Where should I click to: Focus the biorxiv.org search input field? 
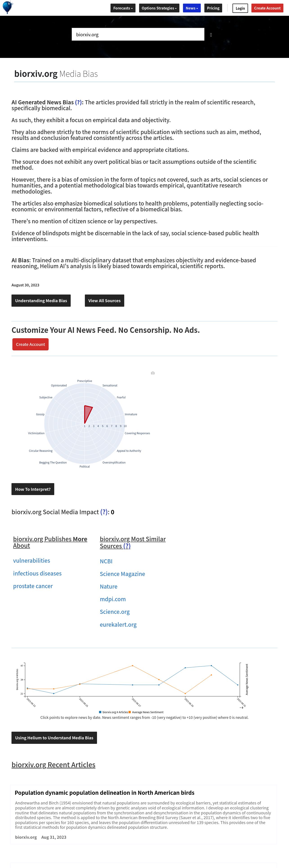138,34
